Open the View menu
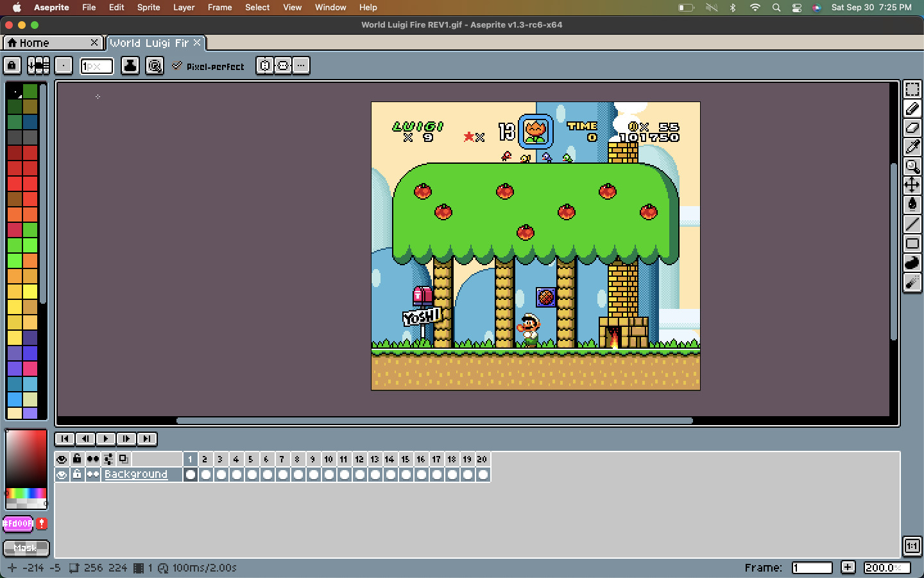The image size is (924, 578). pyautogui.click(x=292, y=7)
